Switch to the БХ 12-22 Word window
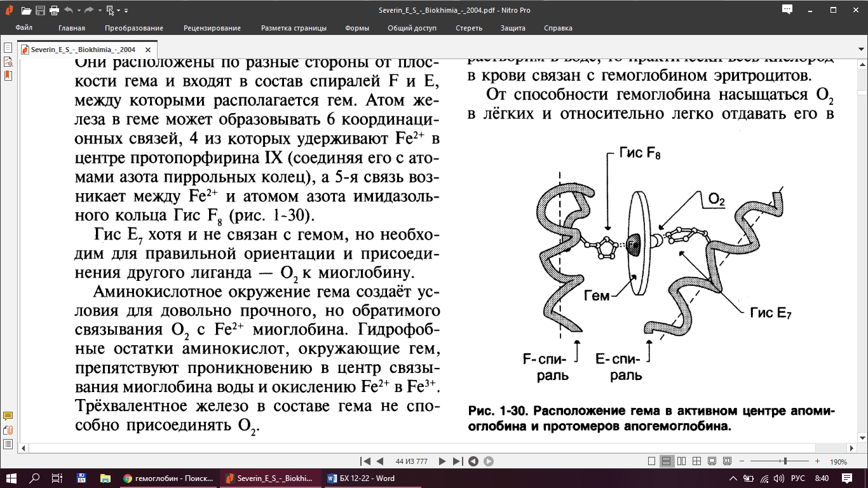868x488 pixels. click(x=372, y=478)
